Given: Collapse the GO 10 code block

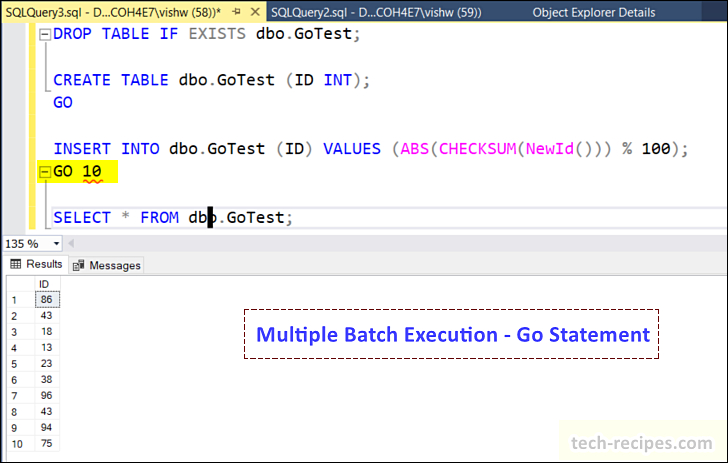Looking at the screenshot, I should (45, 172).
